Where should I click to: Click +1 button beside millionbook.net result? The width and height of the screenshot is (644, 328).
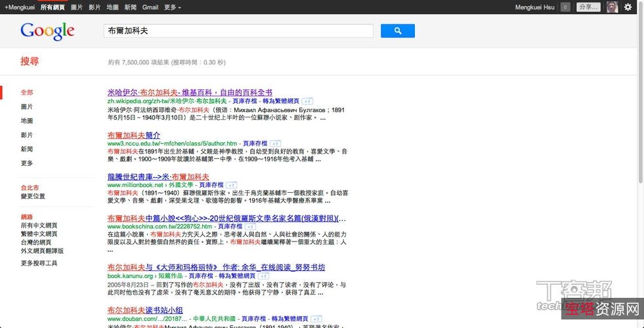coord(232,185)
